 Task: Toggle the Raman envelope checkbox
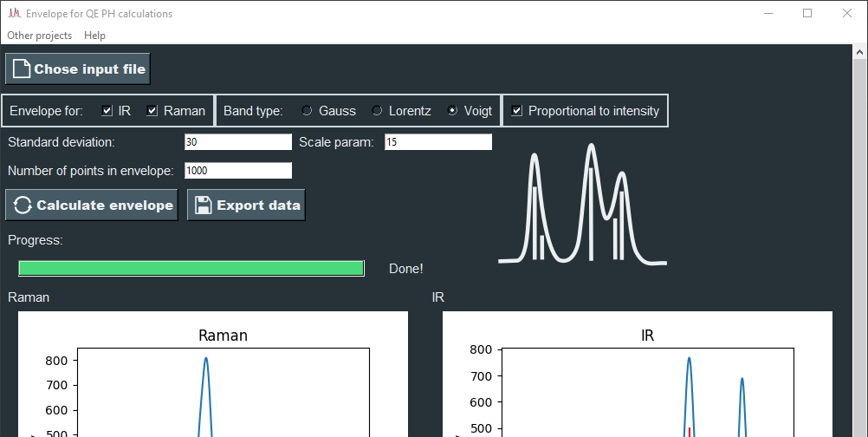(x=152, y=111)
